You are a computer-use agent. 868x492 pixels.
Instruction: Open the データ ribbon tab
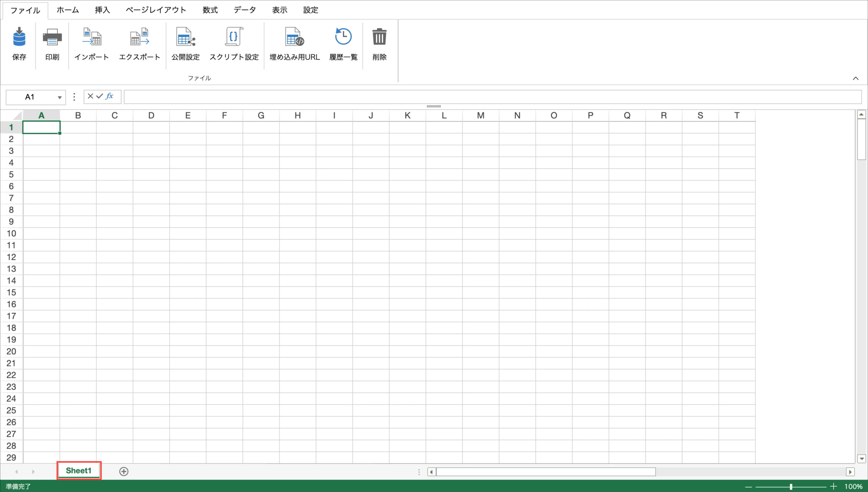[x=245, y=10]
